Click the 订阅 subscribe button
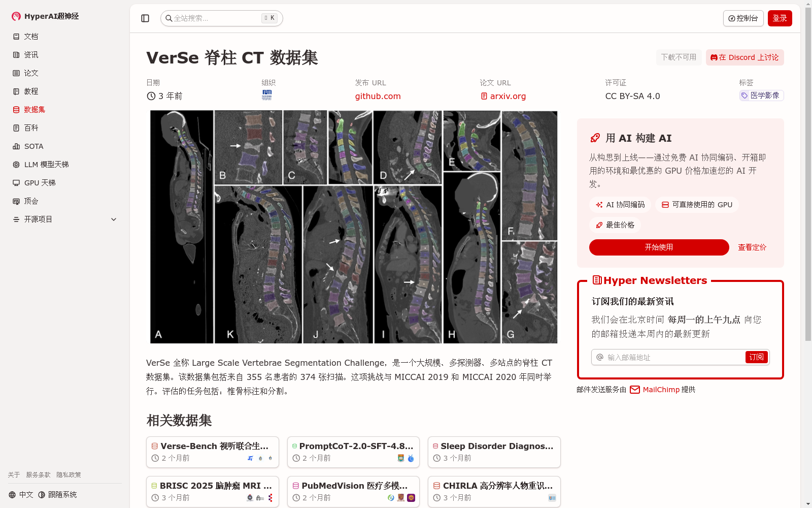 click(x=756, y=357)
